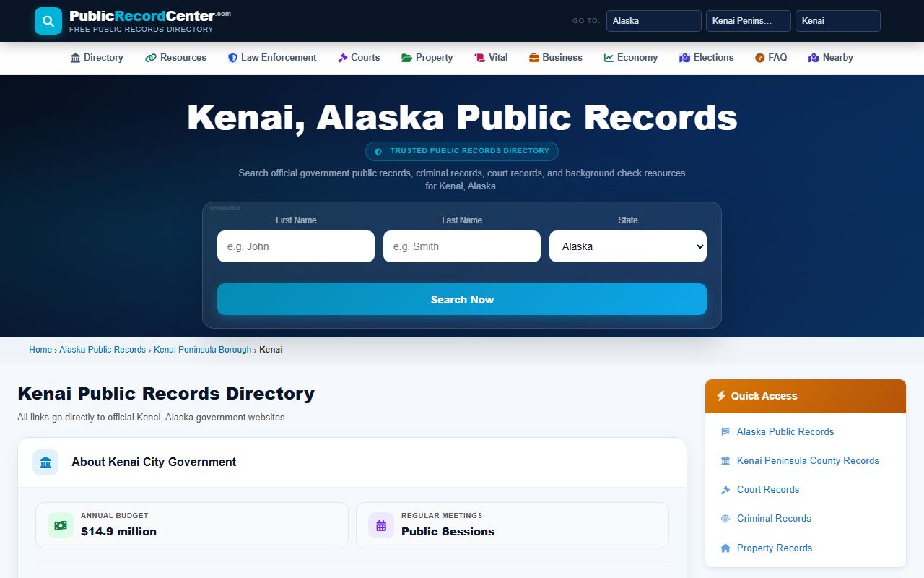
Task: Open Kenai Peninsula Borough breadcrumb
Action: tap(203, 350)
